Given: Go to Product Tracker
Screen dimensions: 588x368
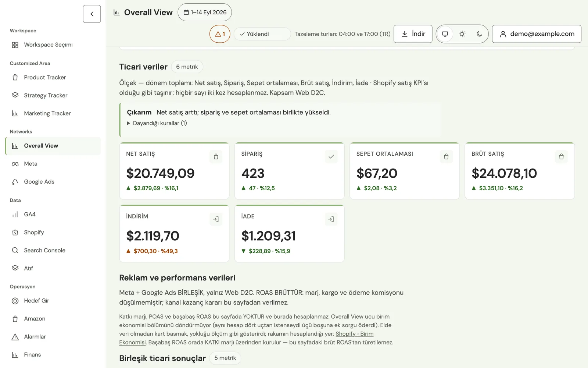Looking at the screenshot, I should point(53,77).
